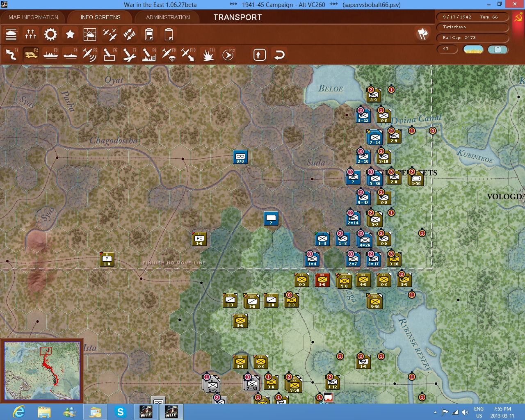525x420 pixels.
Task: Click the minimap thumbnail
Action: 42,371
